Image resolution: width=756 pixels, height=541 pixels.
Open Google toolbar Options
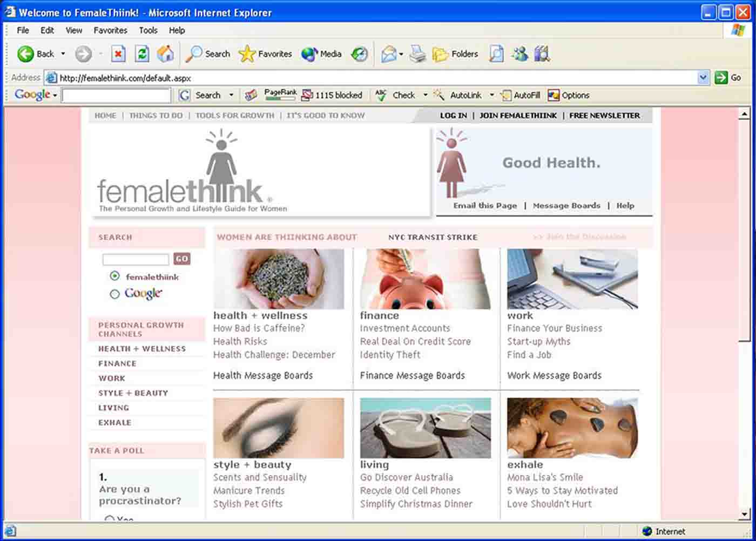(569, 95)
